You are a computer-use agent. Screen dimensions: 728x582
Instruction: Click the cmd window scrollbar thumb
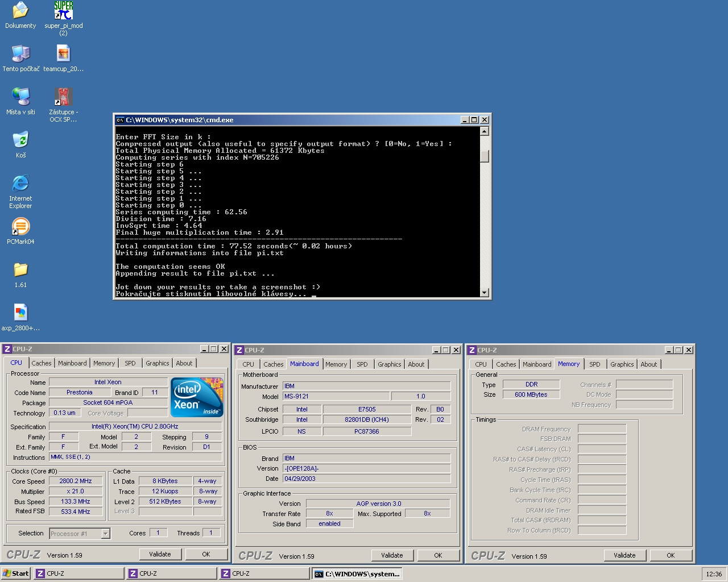pos(485,156)
